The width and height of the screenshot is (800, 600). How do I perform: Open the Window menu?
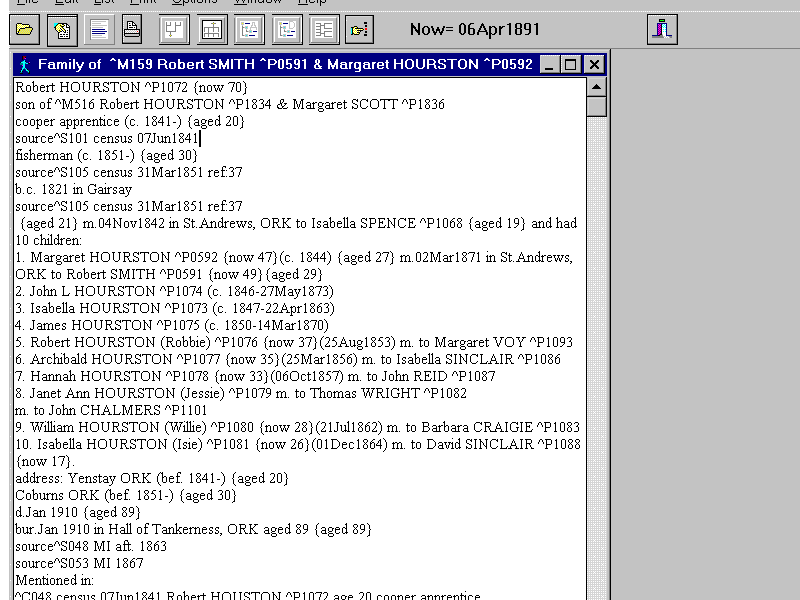pyautogui.click(x=257, y=3)
